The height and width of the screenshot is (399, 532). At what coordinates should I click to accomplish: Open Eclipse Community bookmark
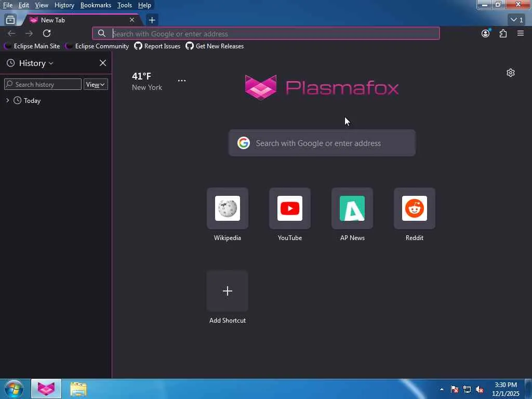[x=97, y=46]
